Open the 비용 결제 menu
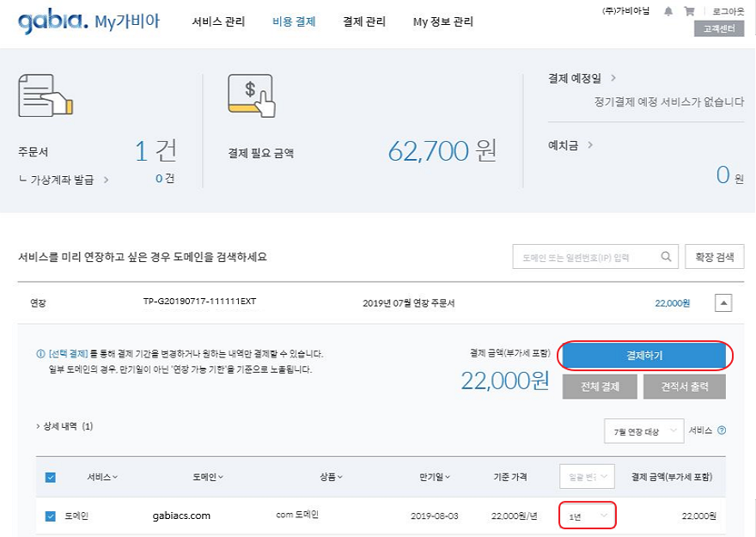This screenshot has width=756, height=537. point(294,21)
